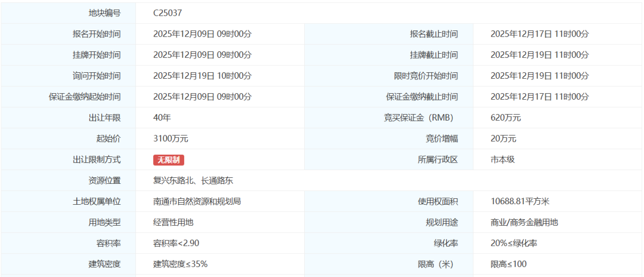
Task: Click the parcel number C25037
Action: point(172,13)
